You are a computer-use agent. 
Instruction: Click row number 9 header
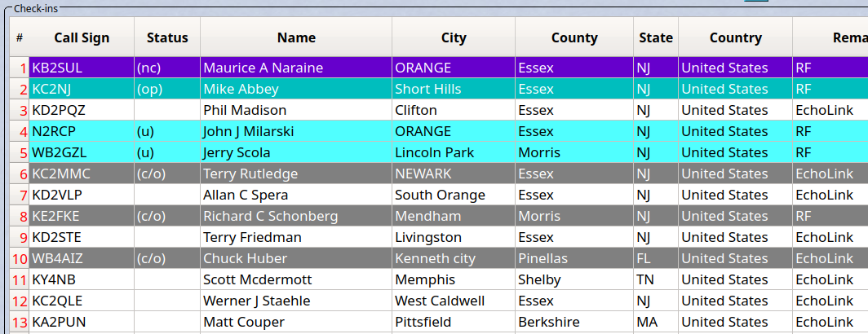(20, 237)
